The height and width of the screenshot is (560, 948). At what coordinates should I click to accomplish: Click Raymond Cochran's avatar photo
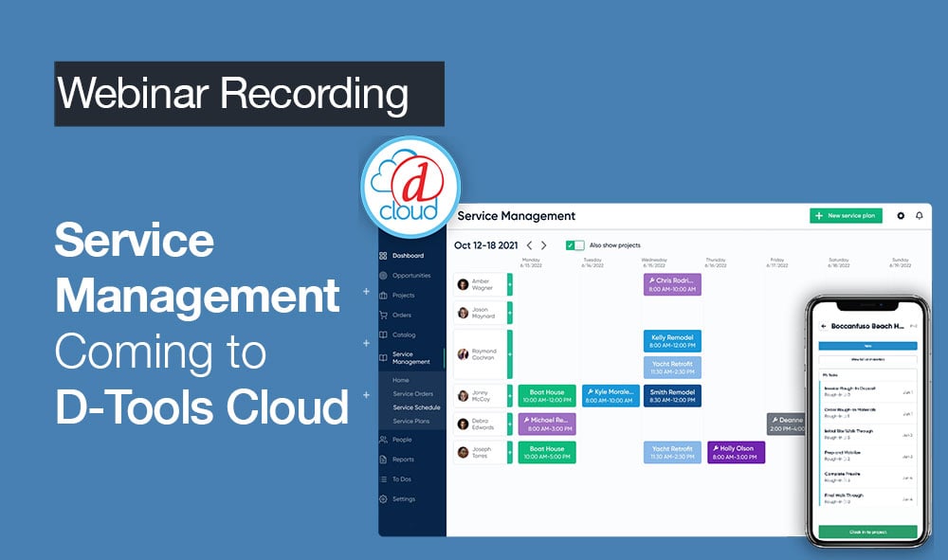464,354
